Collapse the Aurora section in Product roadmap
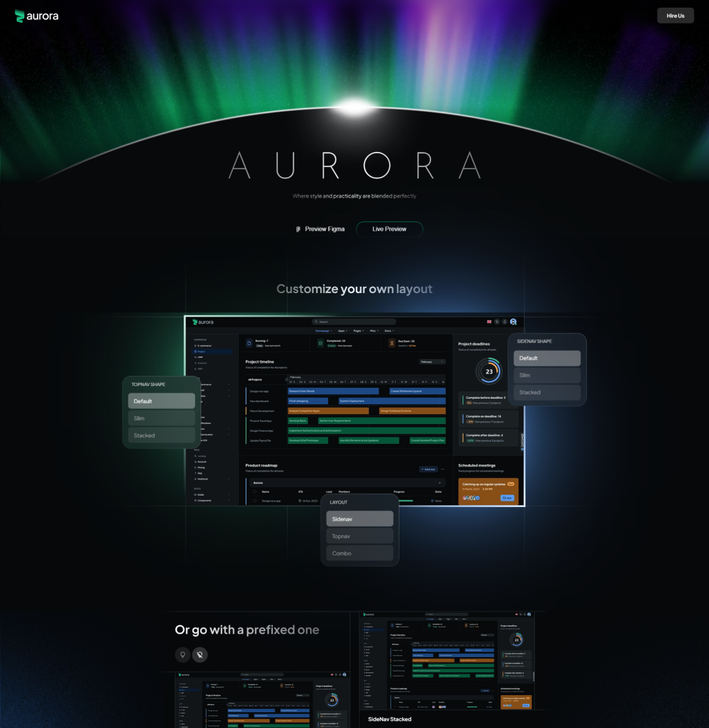Viewport: 709px width, 728px height. coord(440,483)
